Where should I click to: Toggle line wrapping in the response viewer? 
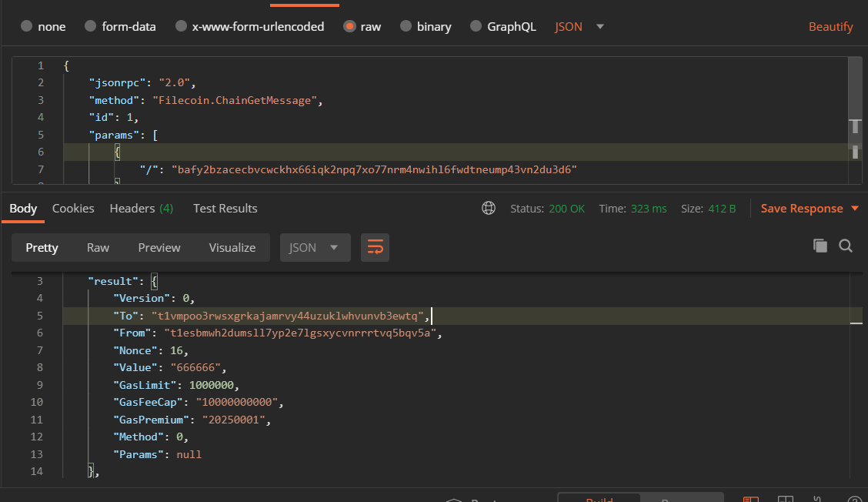pyautogui.click(x=375, y=247)
